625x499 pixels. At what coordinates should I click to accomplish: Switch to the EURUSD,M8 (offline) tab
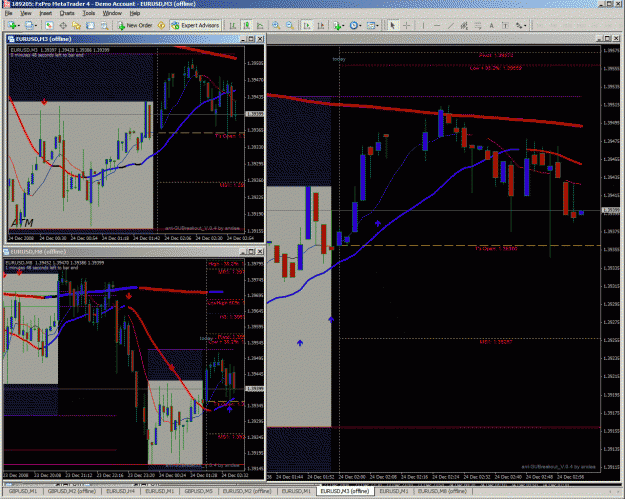tap(442, 491)
